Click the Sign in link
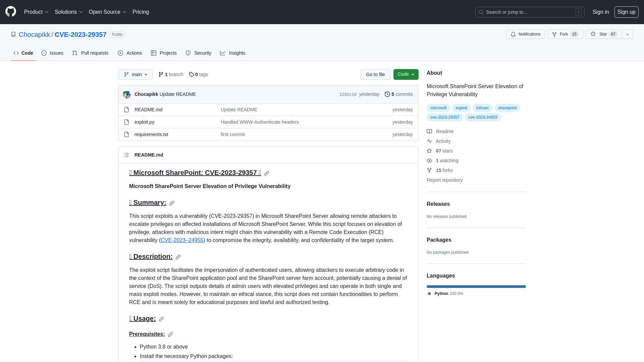The image size is (644, 362). click(601, 12)
